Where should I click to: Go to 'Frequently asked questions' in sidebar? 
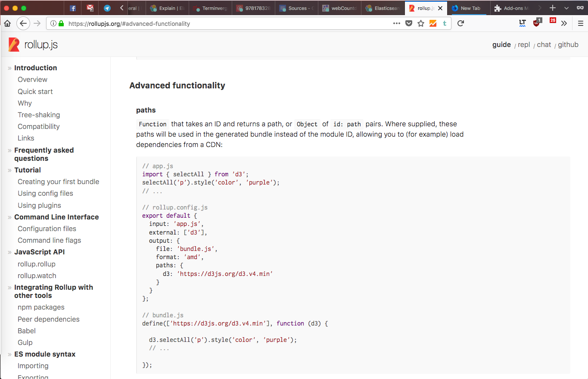click(44, 154)
